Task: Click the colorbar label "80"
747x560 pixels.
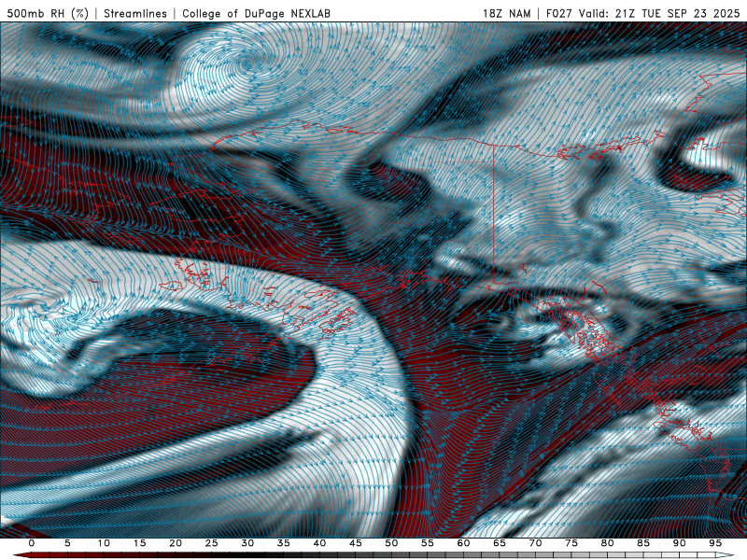Action: click(x=608, y=543)
